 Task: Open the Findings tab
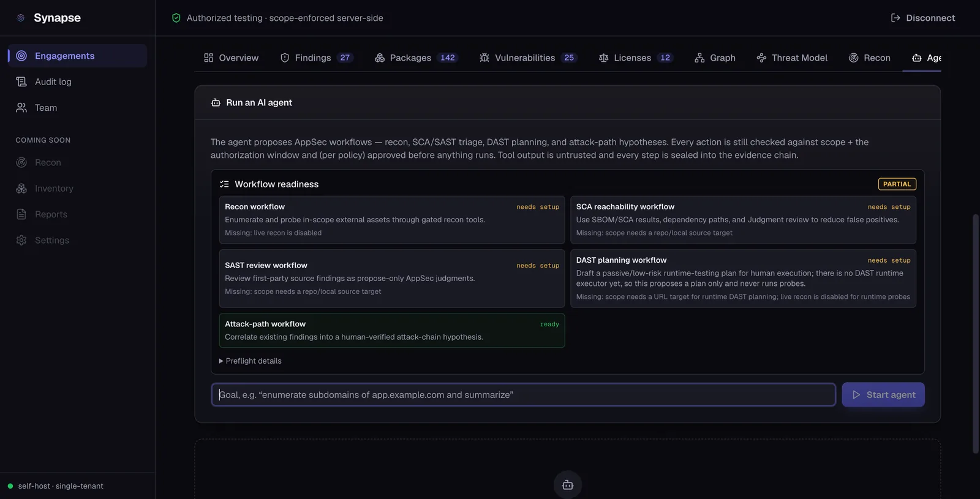pos(317,58)
